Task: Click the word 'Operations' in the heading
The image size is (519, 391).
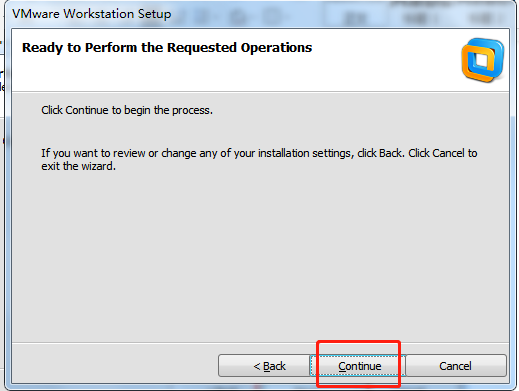Action: pyautogui.click(x=276, y=48)
